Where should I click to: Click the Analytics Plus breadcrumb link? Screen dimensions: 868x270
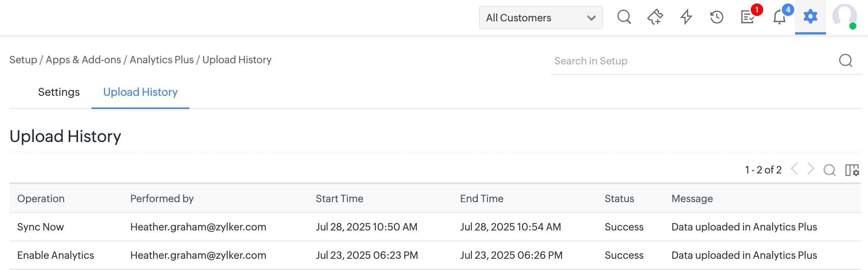[161, 60]
